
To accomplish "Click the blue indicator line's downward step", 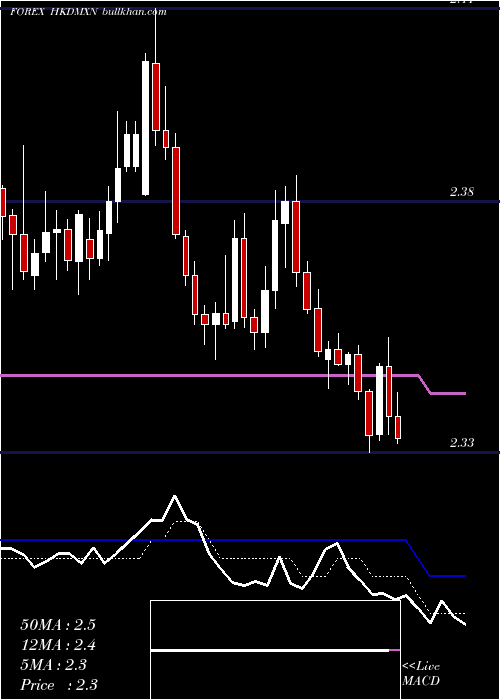I will pyautogui.click(x=418, y=558).
